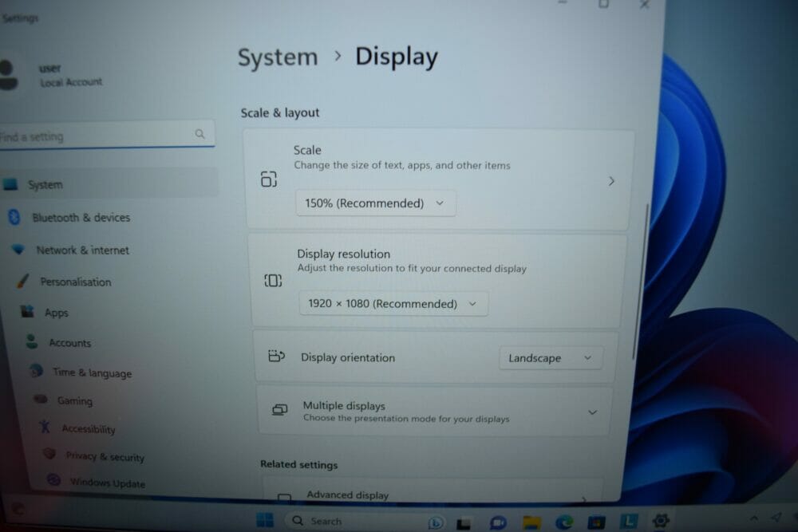This screenshot has width=798, height=532.
Task: Show hidden system tray icons
Action: point(754,518)
